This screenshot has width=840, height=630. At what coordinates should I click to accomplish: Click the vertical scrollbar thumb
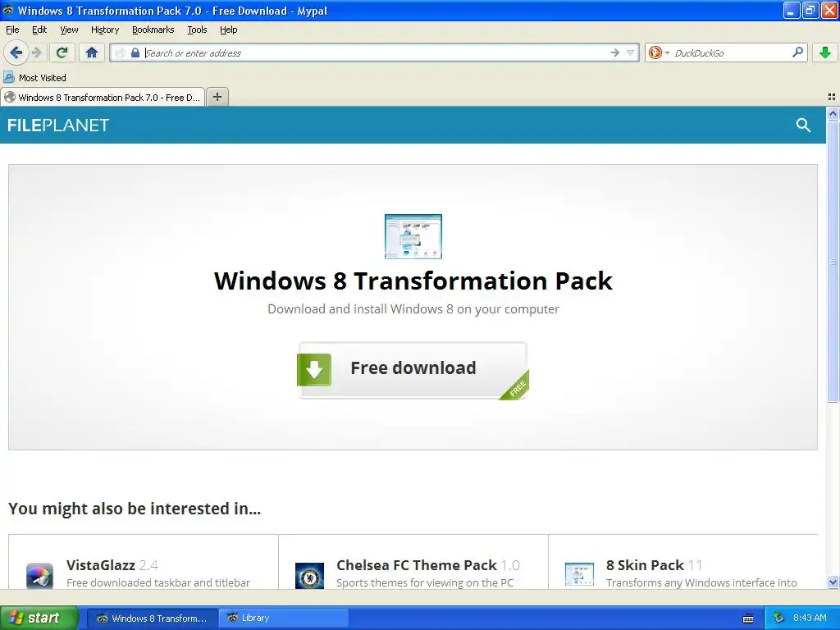(833, 261)
